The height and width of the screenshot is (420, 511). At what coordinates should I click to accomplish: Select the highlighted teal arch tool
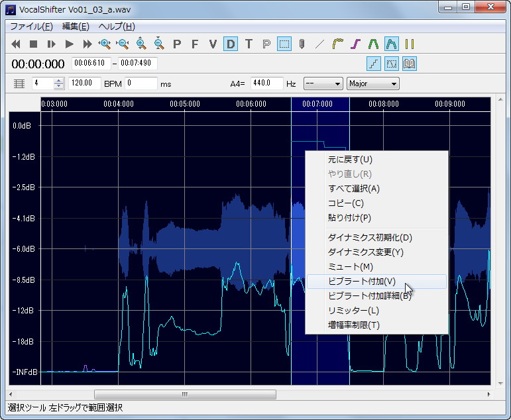pyautogui.click(x=392, y=44)
